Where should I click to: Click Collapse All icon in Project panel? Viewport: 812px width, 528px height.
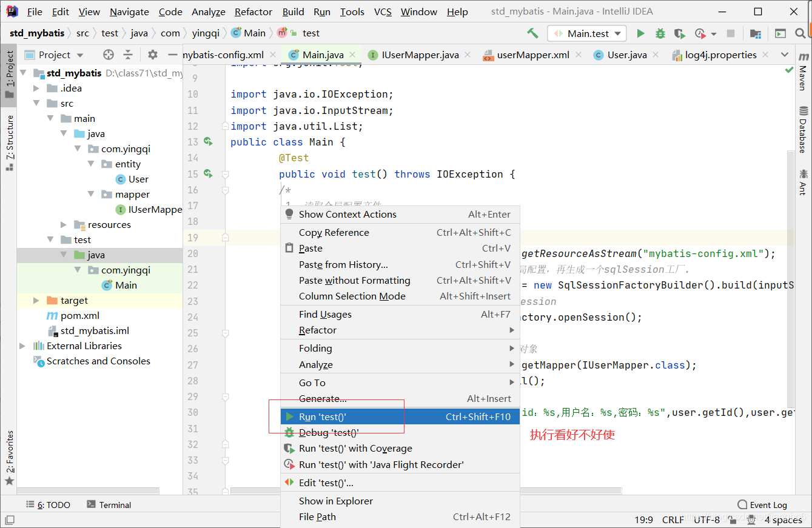(x=128, y=55)
